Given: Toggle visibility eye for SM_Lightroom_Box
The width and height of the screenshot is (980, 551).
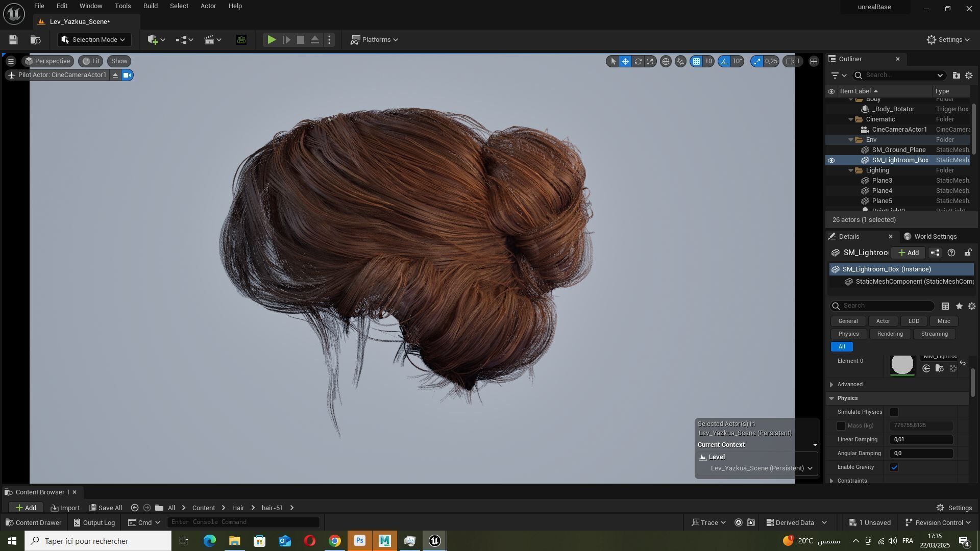Looking at the screenshot, I should point(831,160).
